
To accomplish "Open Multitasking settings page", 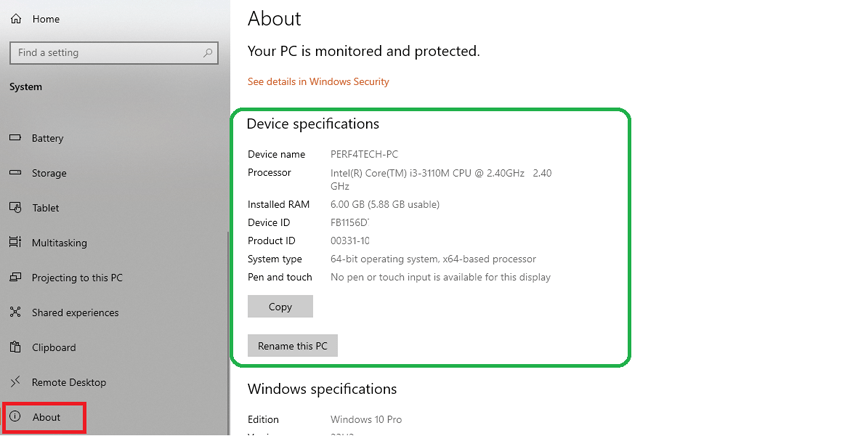I will [60, 243].
